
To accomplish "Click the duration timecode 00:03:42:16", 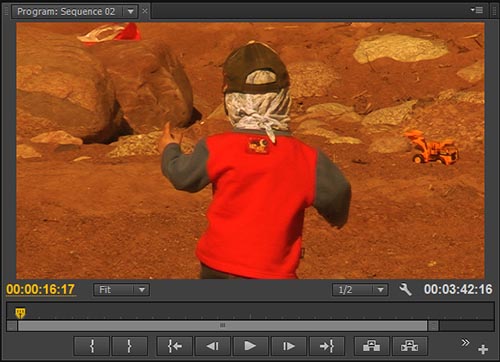I will 458,289.
